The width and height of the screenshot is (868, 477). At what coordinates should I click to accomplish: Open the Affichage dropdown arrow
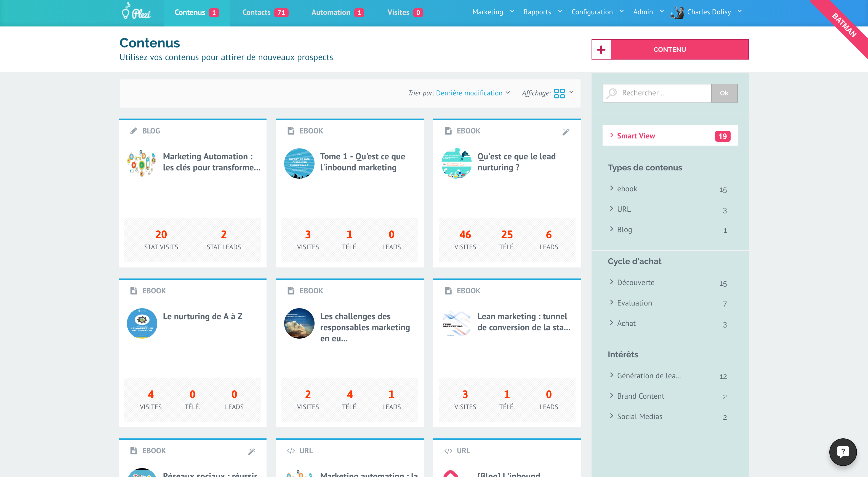tap(571, 92)
